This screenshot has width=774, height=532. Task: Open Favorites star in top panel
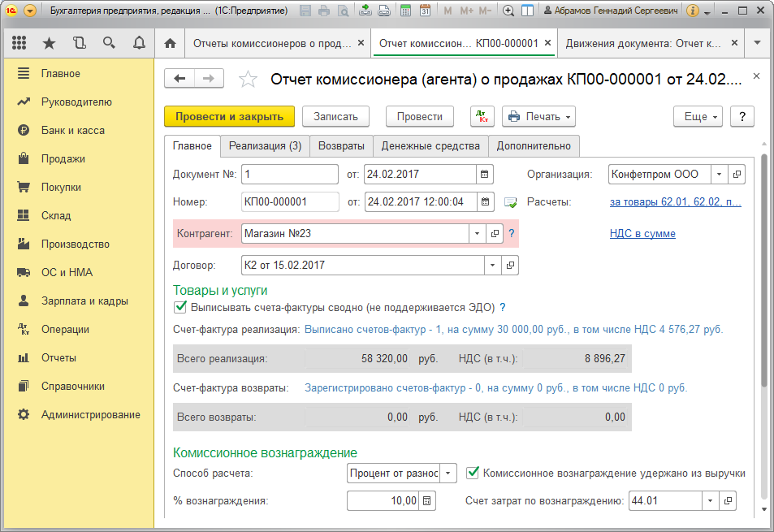(49, 43)
